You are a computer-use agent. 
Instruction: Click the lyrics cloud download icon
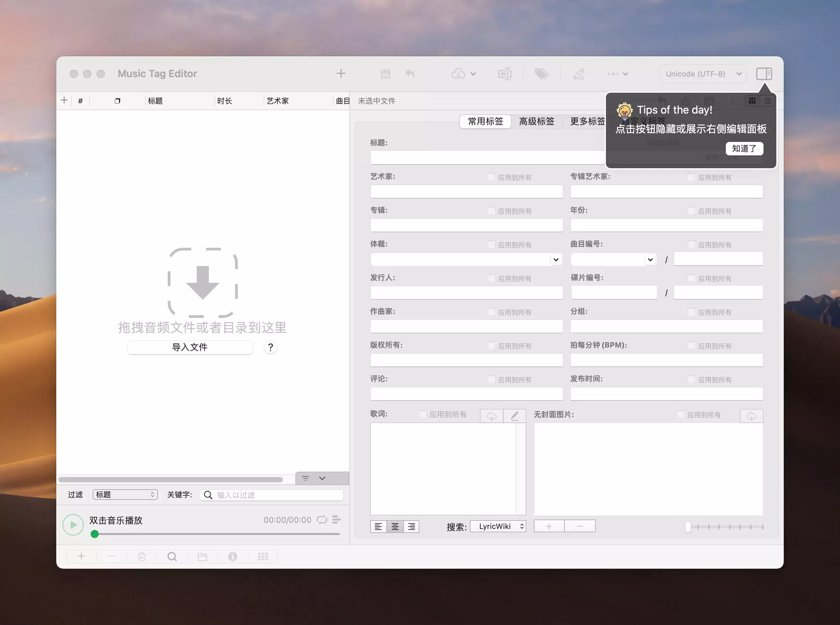tap(491, 416)
